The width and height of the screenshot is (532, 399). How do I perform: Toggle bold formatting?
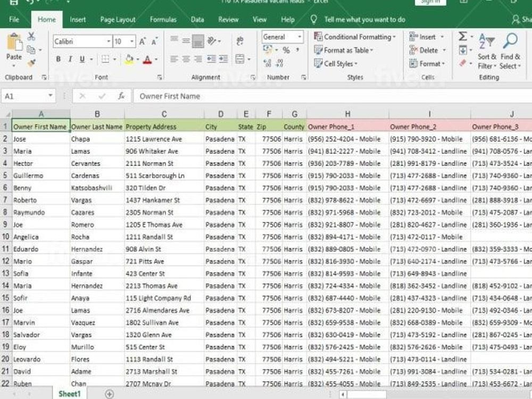click(x=59, y=60)
